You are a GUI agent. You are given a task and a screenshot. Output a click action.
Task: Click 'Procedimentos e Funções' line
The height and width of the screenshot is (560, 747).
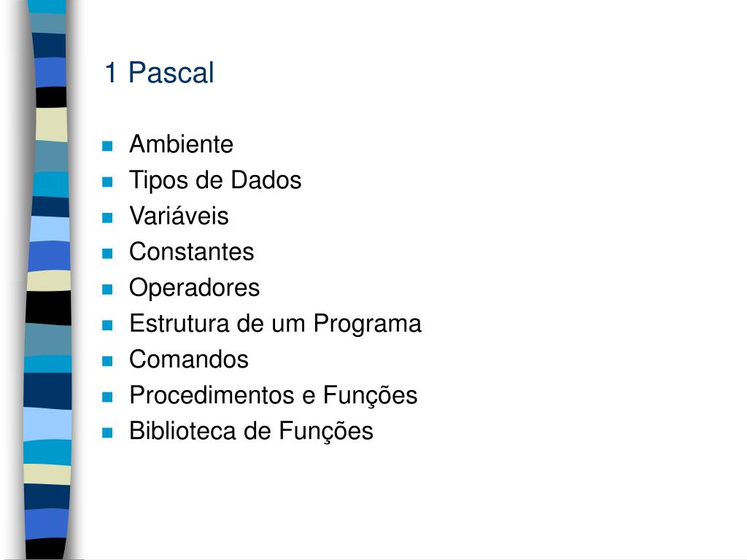coord(274,396)
